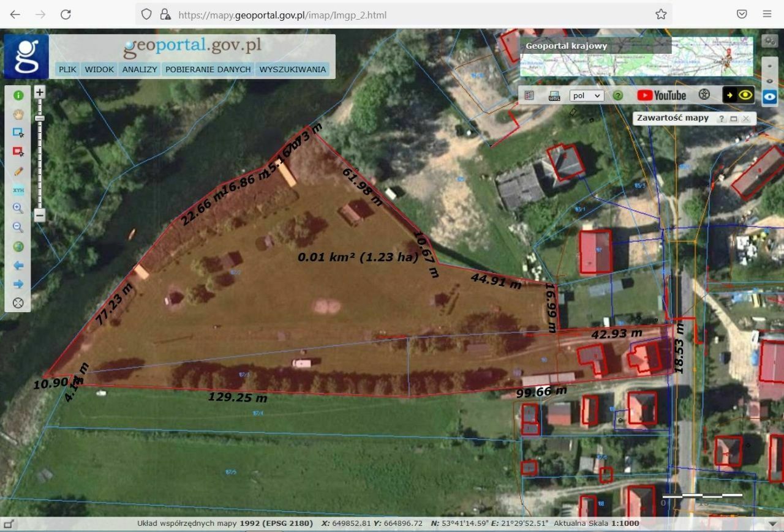Open the POBIERANIE DANYCH menu

(x=208, y=69)
